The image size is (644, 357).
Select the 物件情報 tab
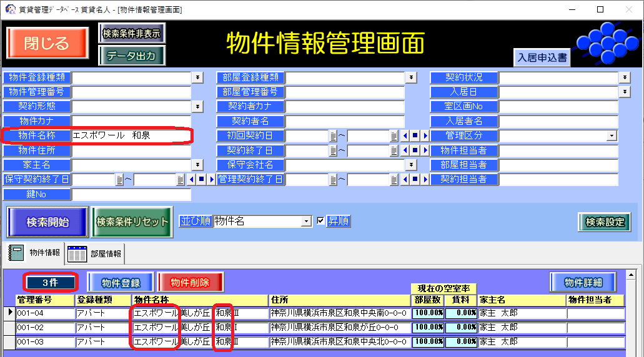pos(35,253)
